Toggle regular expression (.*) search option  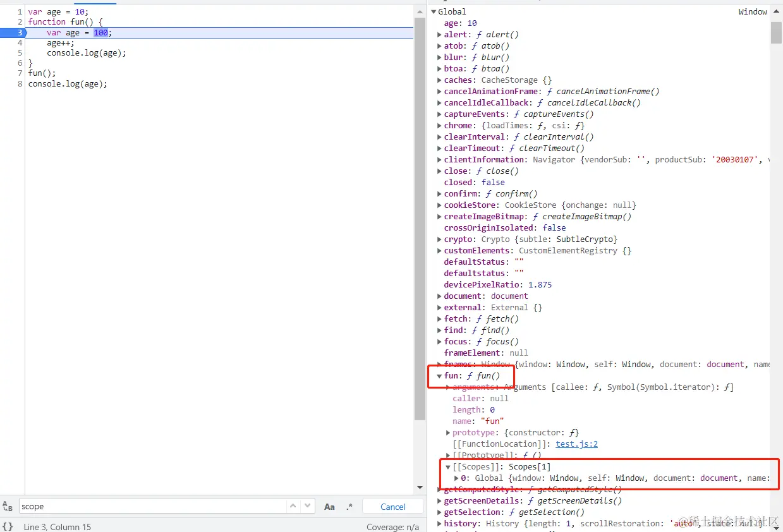[x=349, y=507]
